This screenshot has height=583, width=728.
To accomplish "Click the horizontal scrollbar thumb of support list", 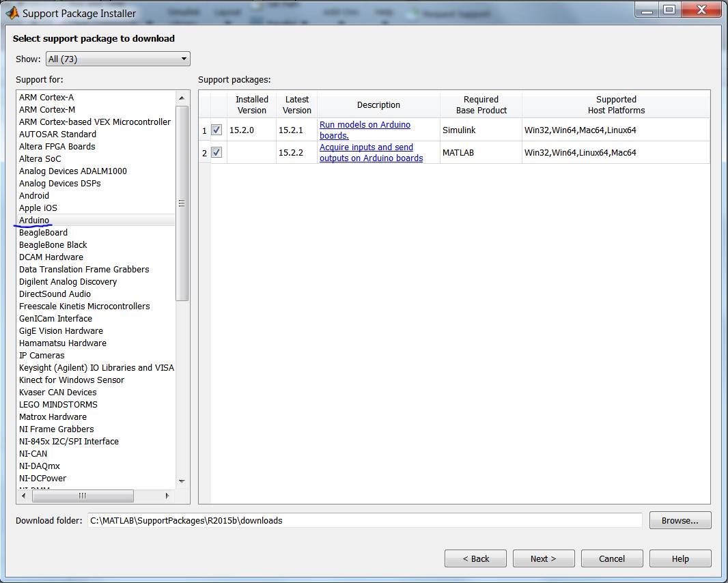I will [x=83, y=496].
